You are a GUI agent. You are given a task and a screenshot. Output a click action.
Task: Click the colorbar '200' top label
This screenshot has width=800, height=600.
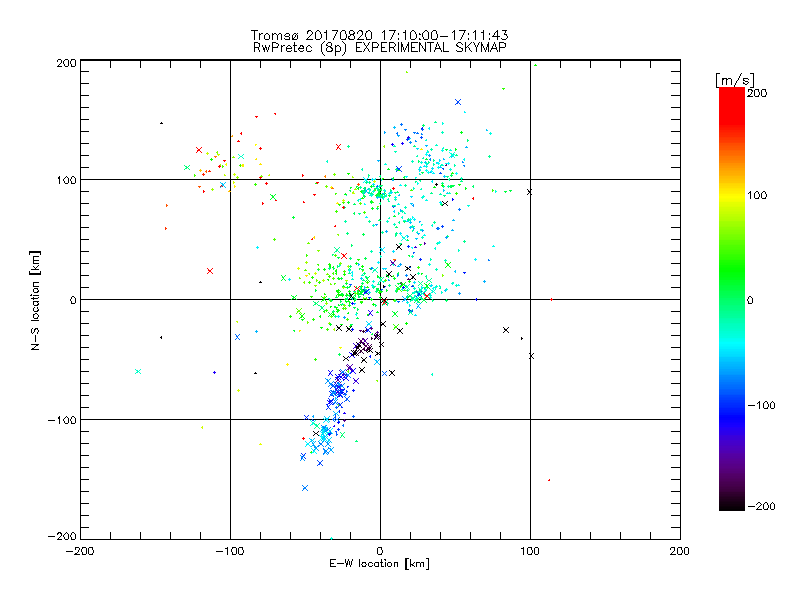click(757, 93)
